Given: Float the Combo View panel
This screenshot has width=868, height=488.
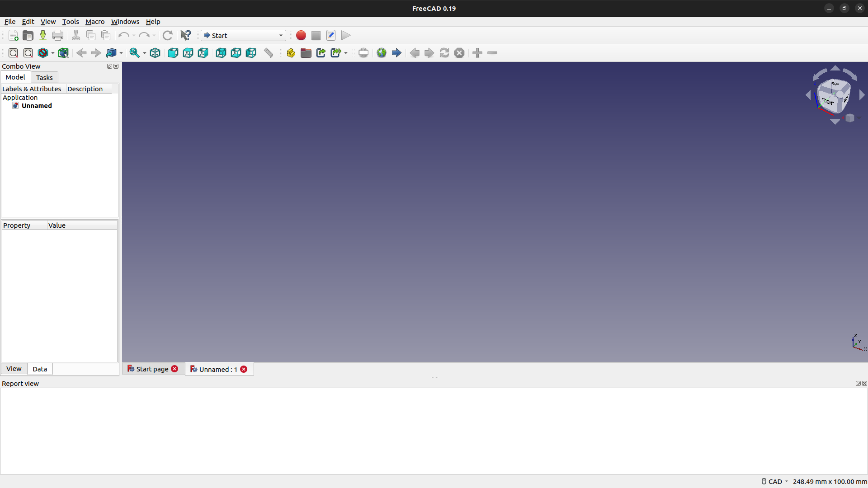Looking at the screenshot, I should point(109,66).
